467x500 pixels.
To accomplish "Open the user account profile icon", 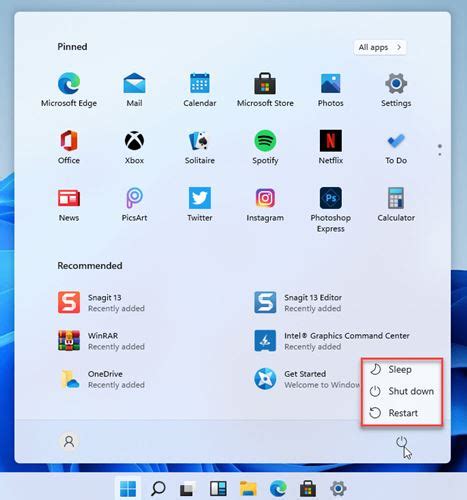I will 69,441.
